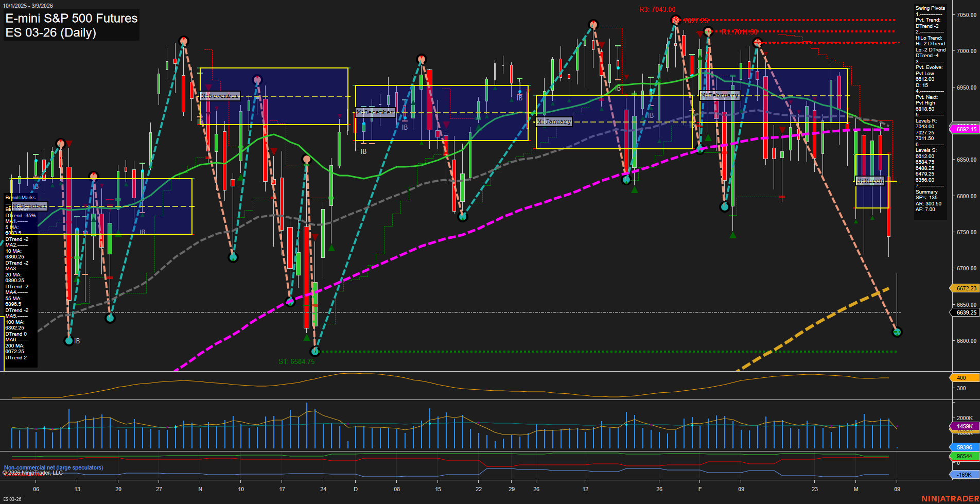
Task: Select the red swing-high circle marker near R3
Action: [675, 21]
